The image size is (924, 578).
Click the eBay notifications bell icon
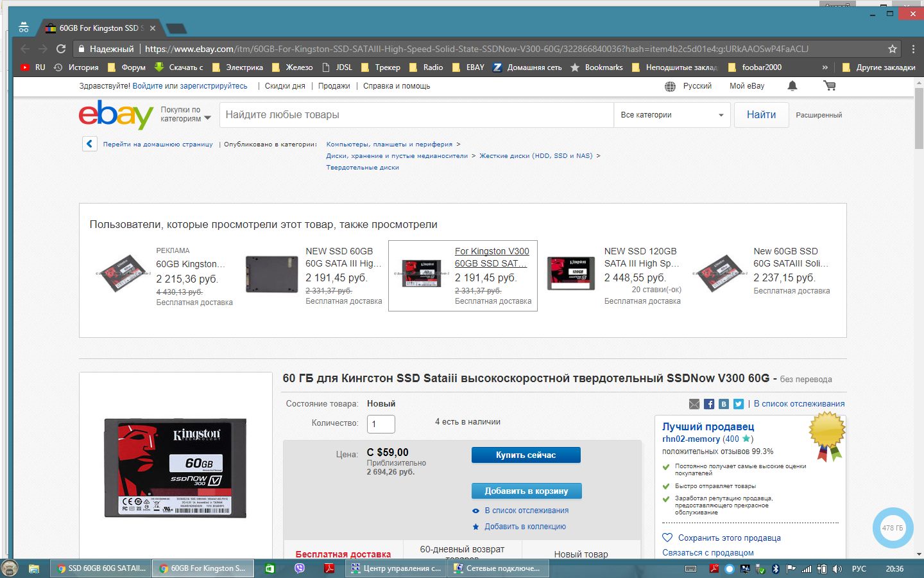click(792, 86)
